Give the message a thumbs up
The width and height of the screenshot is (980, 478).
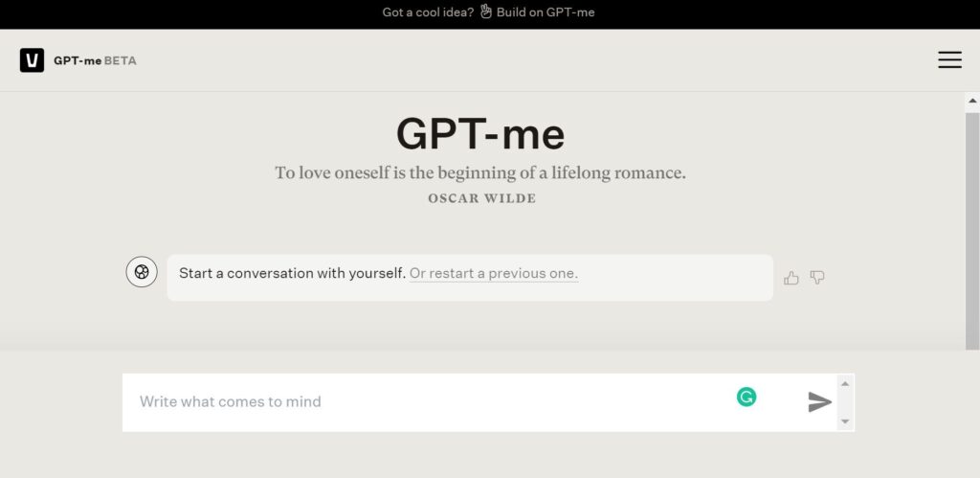coord(791,278)
